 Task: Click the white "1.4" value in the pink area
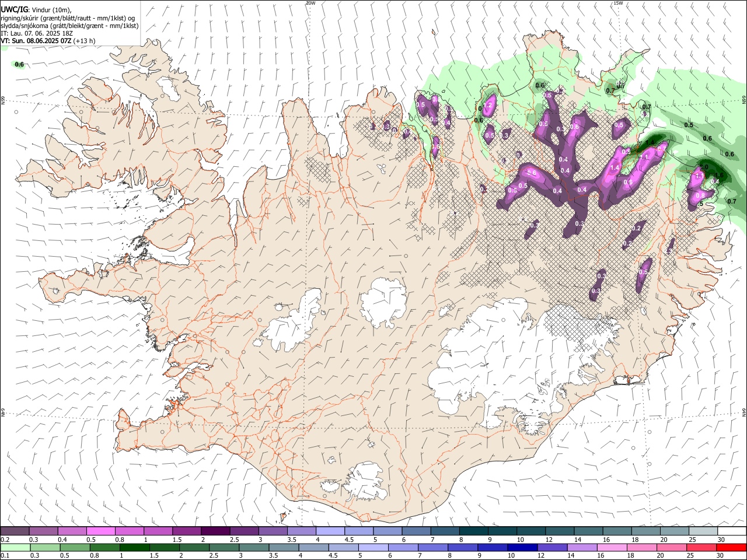615,167
